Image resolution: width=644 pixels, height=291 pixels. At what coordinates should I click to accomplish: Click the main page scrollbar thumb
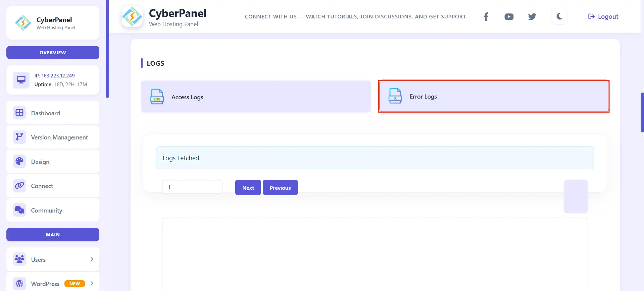click(642, 112)
